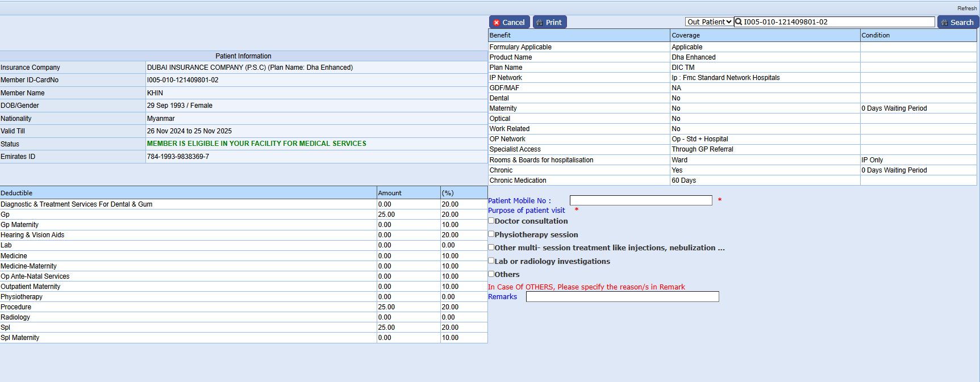Click the Cancel button with red X
Screen dimensions: 980x382
[x=509, y=22]
